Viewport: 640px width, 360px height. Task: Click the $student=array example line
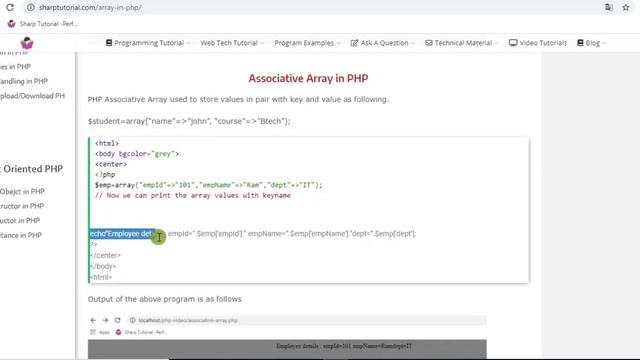pyautogui.click(x=189, y=121)
